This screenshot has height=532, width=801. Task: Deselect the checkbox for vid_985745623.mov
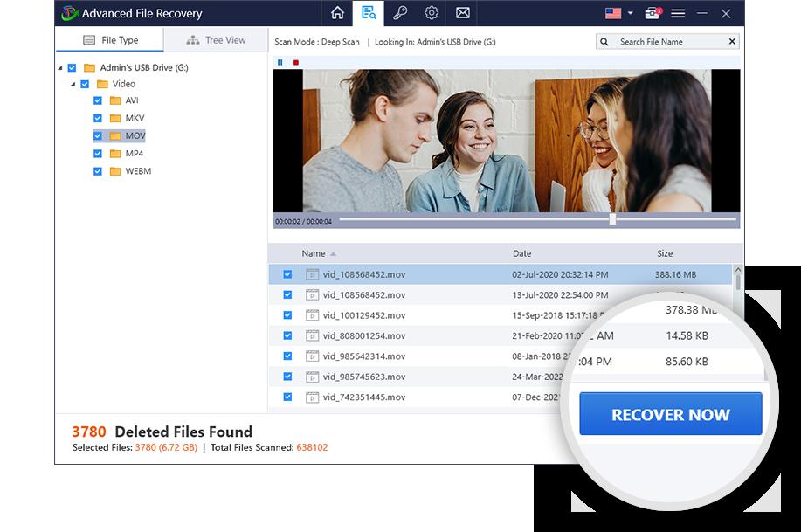point(287,377)
